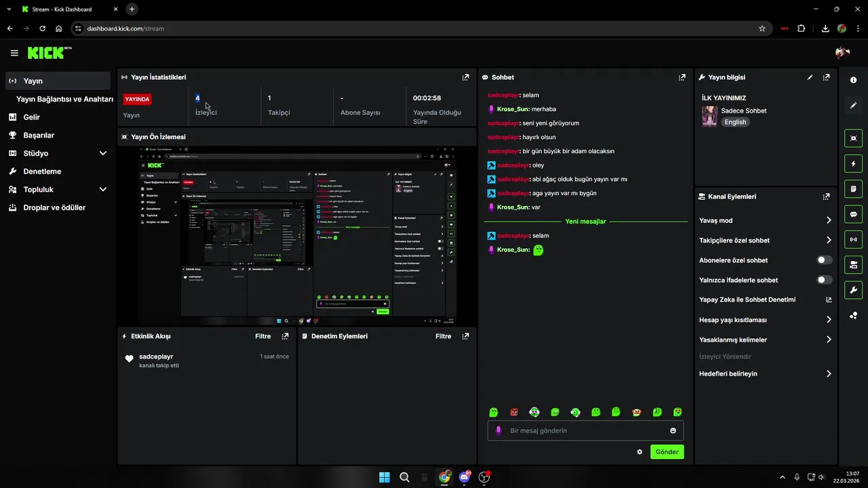This screenshot has height=488, width=868.
Task: Open Yapay Zeka ile Sohbet Denetimi external link
Action: [x=829, y=300]
